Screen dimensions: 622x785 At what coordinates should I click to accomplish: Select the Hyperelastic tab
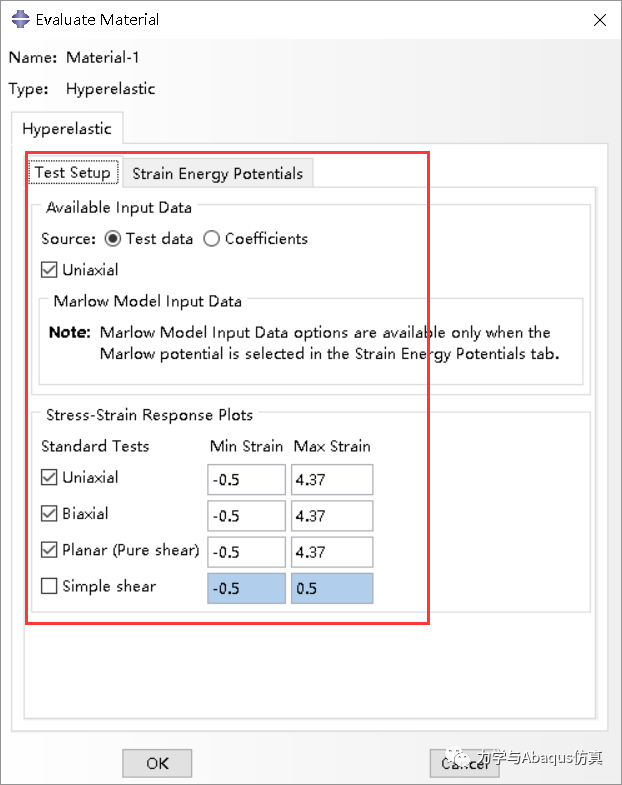(67, 129)
